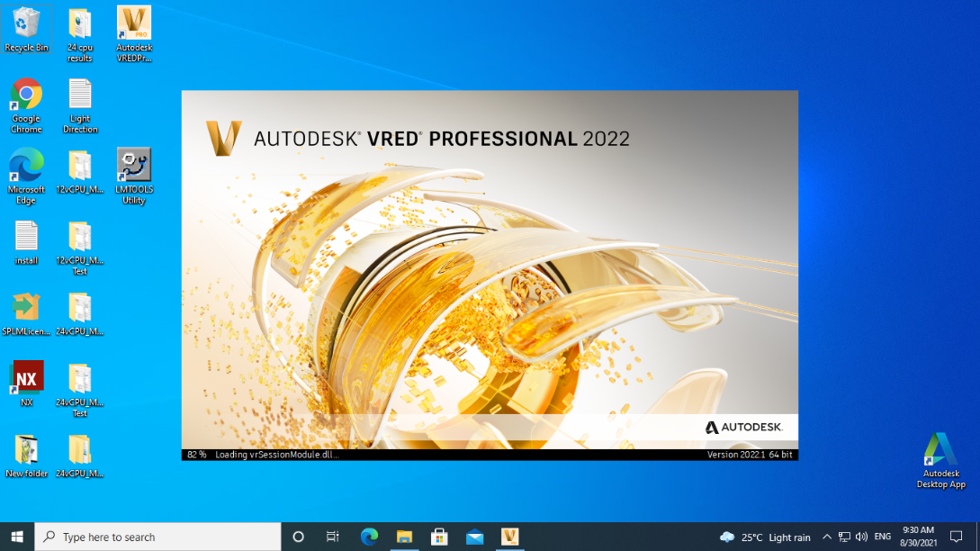Open the LMTOOLS Utility shortcut
The image size is (980, 551).
[x=134, y=167]
